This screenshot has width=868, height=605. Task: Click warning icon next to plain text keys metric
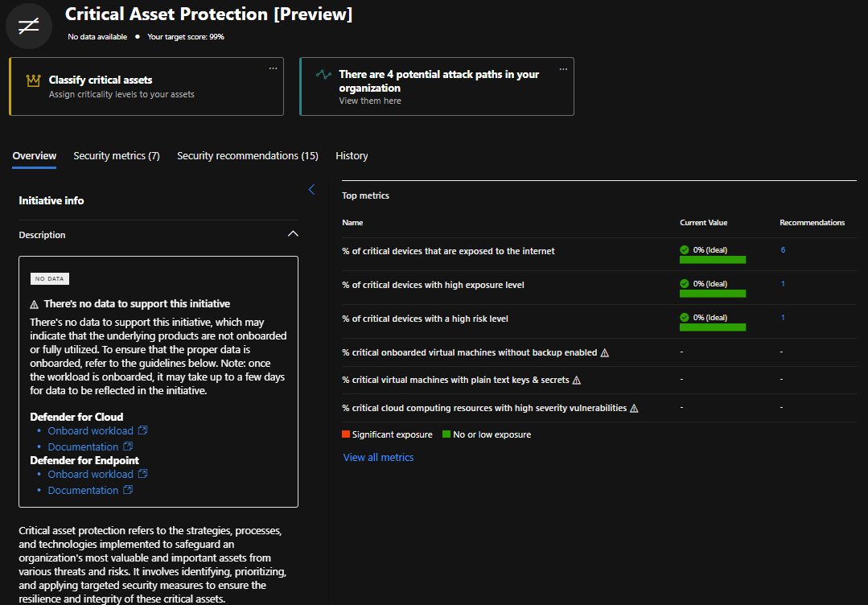point(577,379)
